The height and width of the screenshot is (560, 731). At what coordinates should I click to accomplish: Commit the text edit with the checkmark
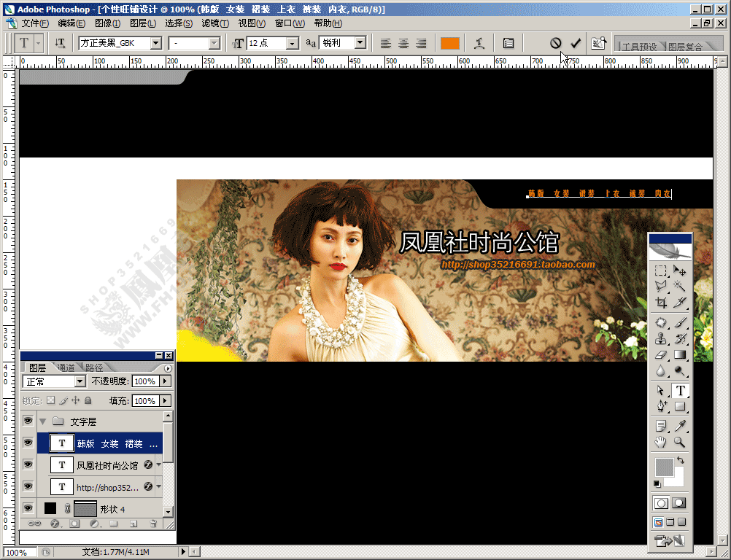(x=576, y=43)
